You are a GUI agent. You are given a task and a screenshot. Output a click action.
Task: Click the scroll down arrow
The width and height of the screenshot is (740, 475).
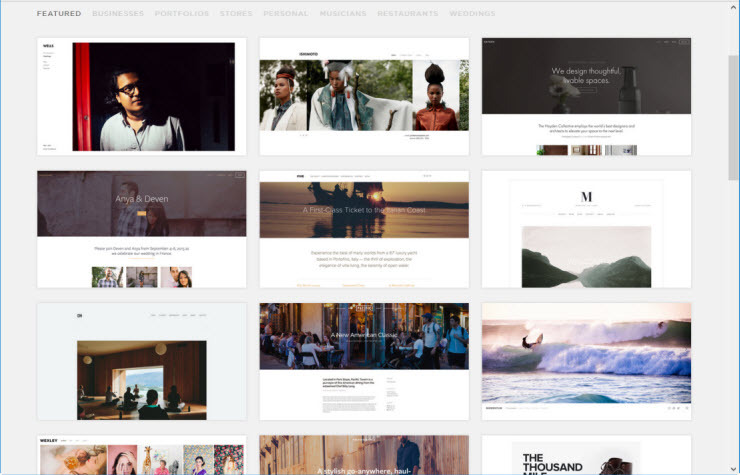[733, 470]
